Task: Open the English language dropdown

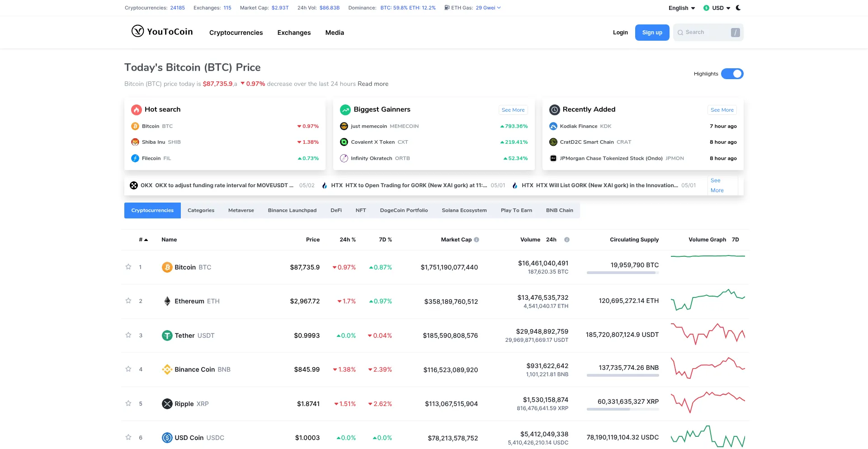Action: (681, 8)
